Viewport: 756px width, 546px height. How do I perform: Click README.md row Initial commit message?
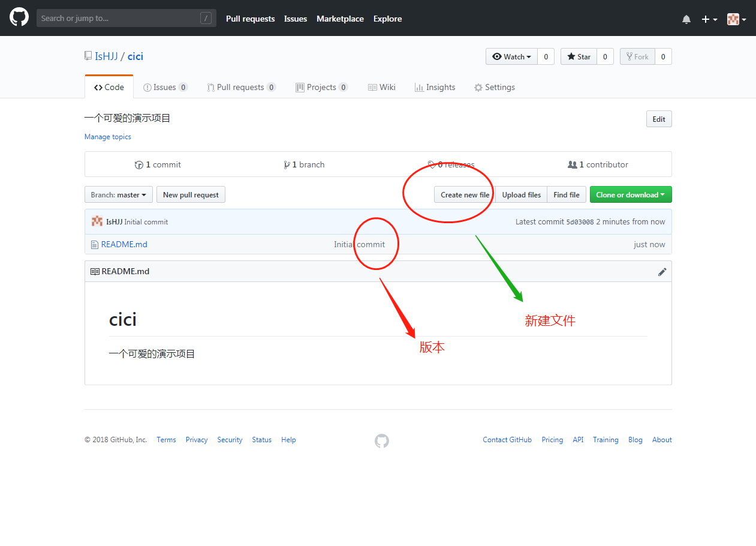[360, 244]
